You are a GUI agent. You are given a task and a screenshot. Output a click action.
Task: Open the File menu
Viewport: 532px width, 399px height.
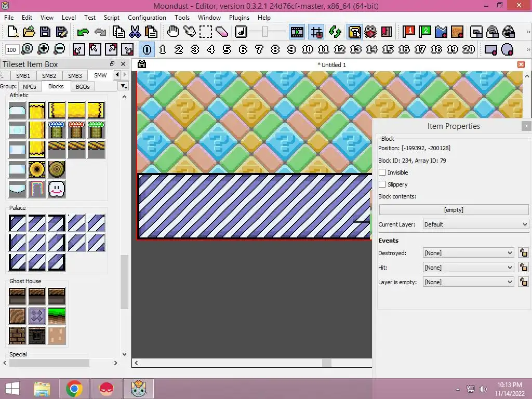pyautogui.click(x=9, y=17)
